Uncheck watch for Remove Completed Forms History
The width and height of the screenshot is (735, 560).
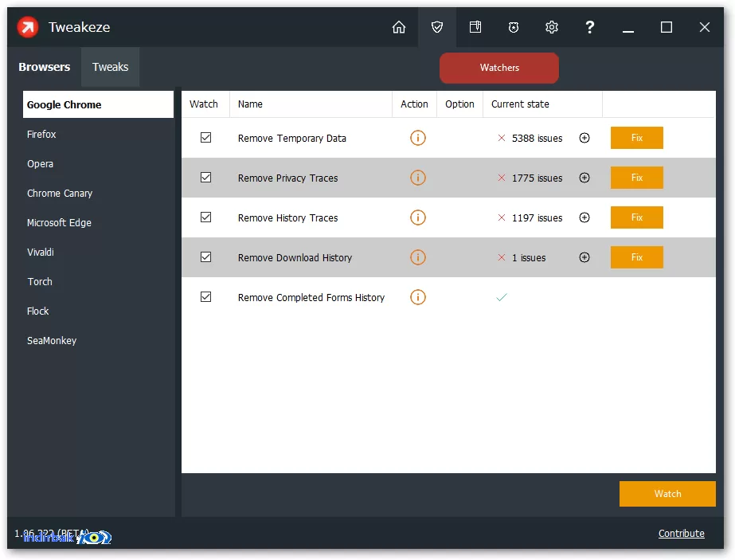[x=205, y=297]
